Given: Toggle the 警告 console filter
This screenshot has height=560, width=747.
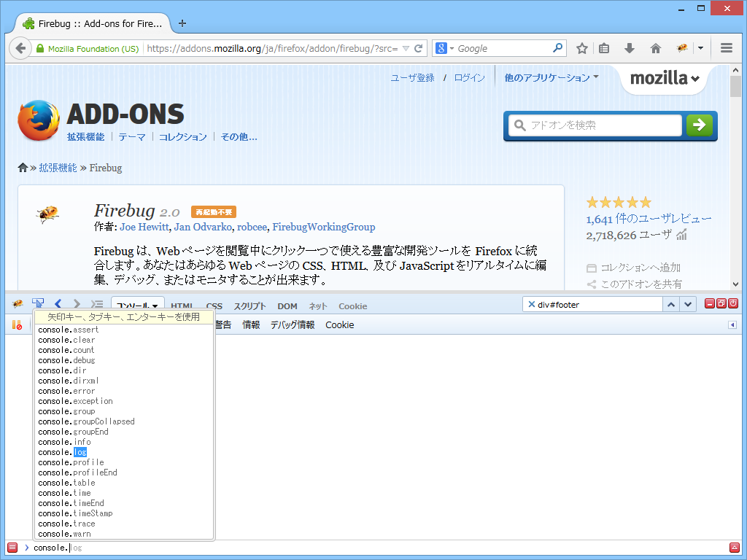Looking at the screenshot, I should (x=222, y=325).
